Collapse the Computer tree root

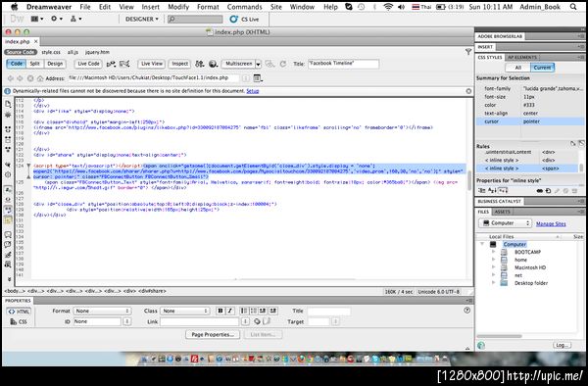click(482, 244)
